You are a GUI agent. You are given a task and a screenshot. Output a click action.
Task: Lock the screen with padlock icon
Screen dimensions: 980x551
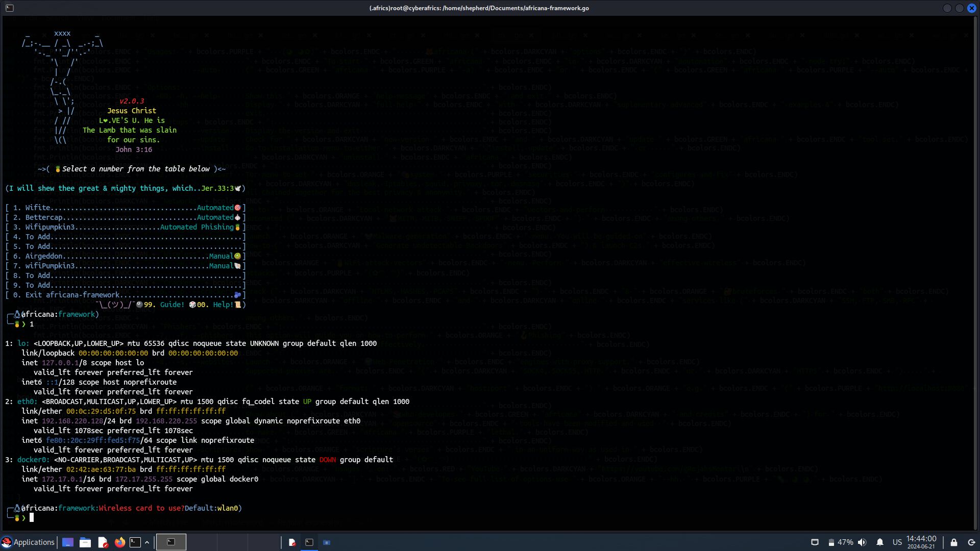click(953, 542)
